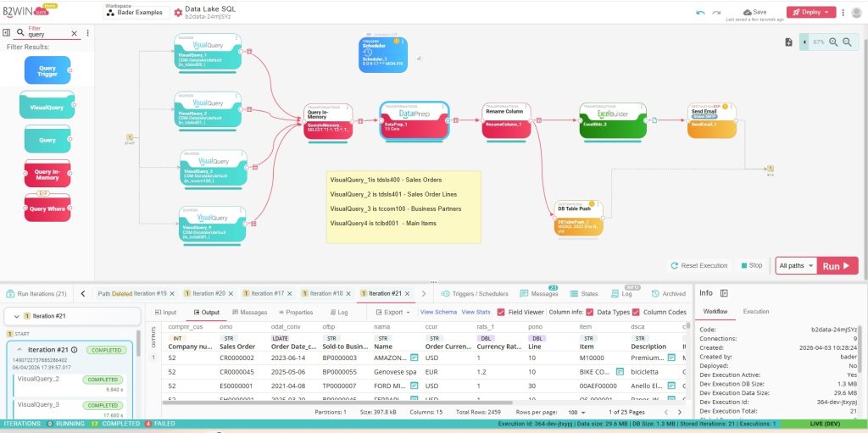The height and width of the screenshot is (433, 868).
Task: Open the ExcelBuilder node on canvas
Action: coord(608,121)
